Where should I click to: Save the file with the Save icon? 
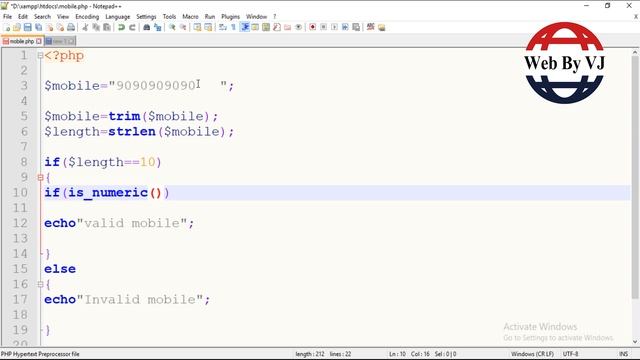(27, 27)
